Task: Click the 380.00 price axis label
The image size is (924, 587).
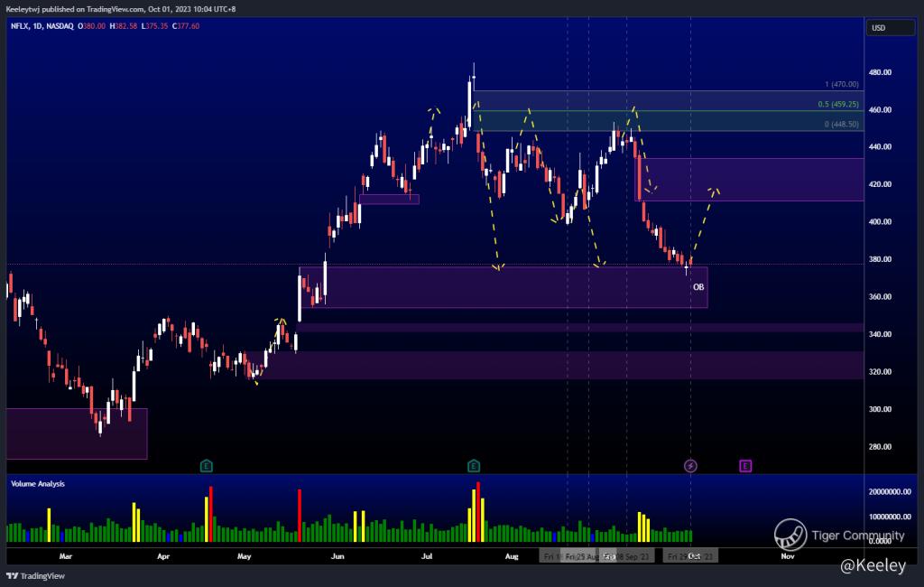Action: pyautogui.click(x=880, y=259)
